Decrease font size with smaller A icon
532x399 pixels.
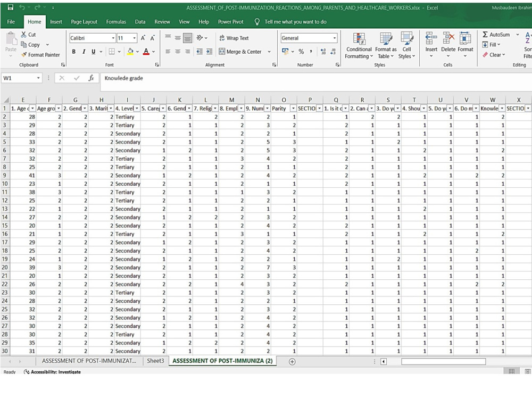pos(153,38)
